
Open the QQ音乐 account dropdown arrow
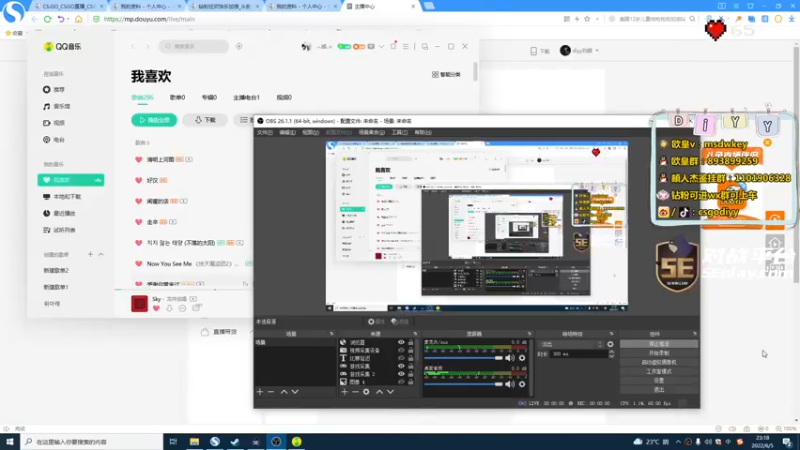click(381, 46)
